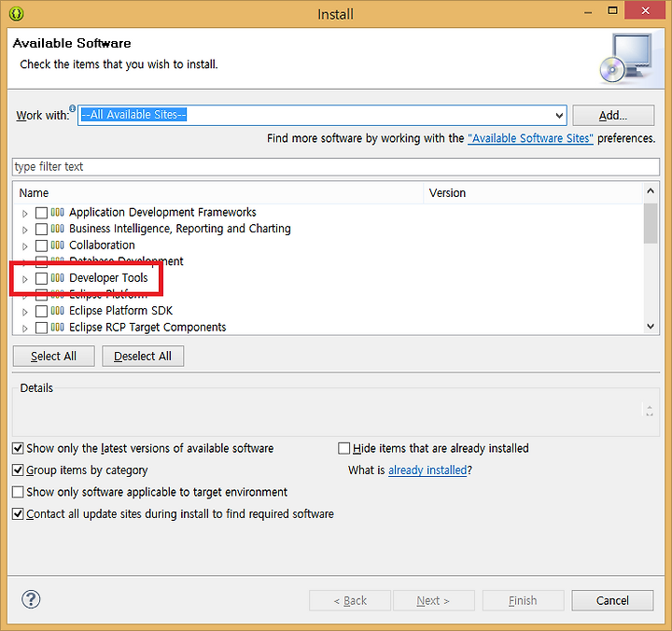Click the Name column header

(218, 193)
